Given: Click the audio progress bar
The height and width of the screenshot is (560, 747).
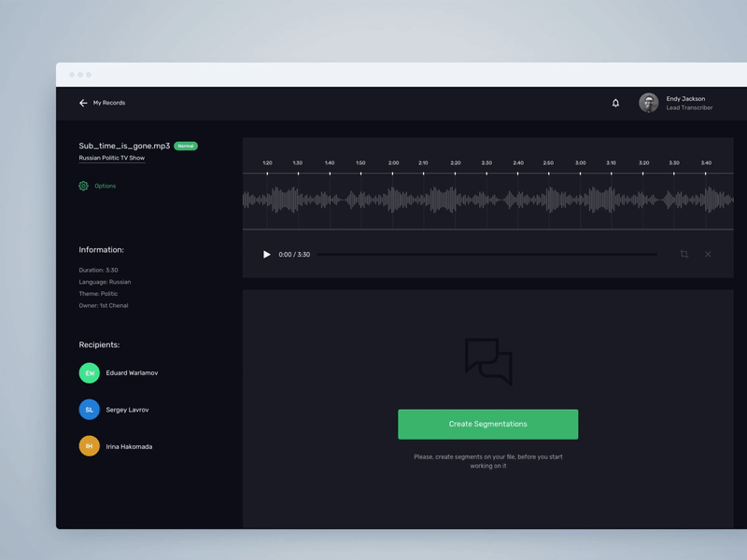Looking at the screenshot, I should click(x=486, y=254).
